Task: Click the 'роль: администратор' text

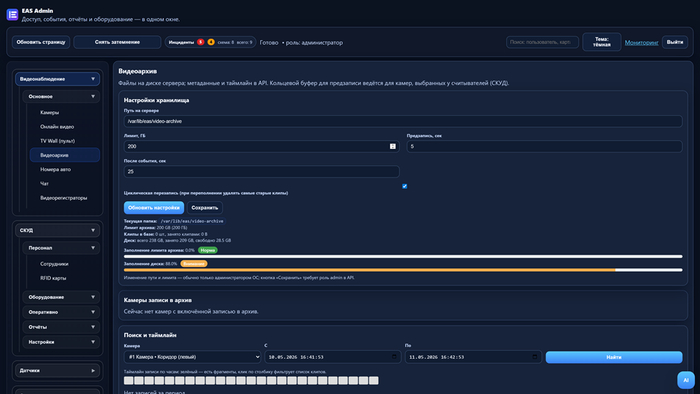Action: click(314, 43)
